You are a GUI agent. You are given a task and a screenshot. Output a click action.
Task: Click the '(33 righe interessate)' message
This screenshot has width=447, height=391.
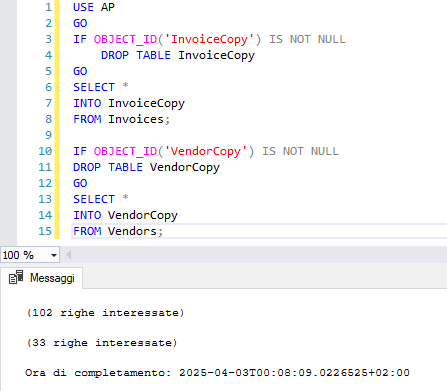click(x=102, y=343)
